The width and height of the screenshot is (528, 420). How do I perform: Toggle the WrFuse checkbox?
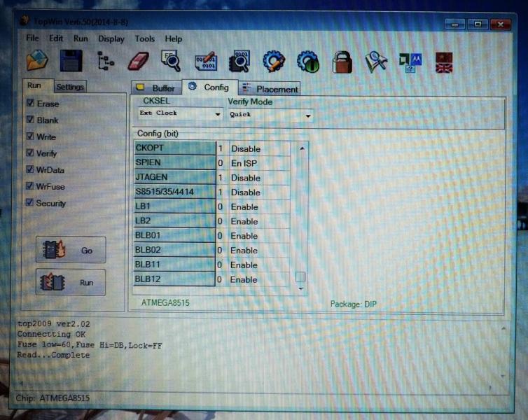click(x=30, y=186)
